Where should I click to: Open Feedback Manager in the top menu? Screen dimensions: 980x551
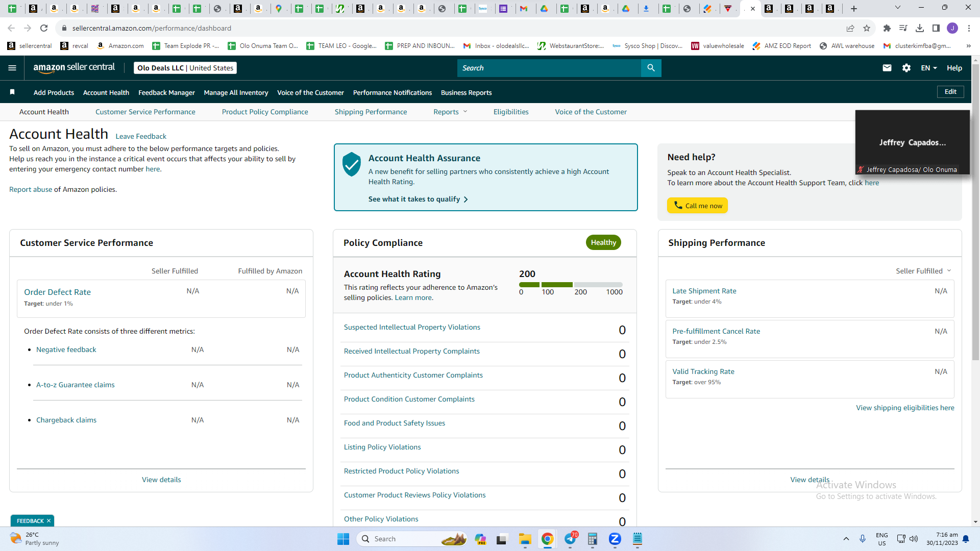tap(166, 92)
